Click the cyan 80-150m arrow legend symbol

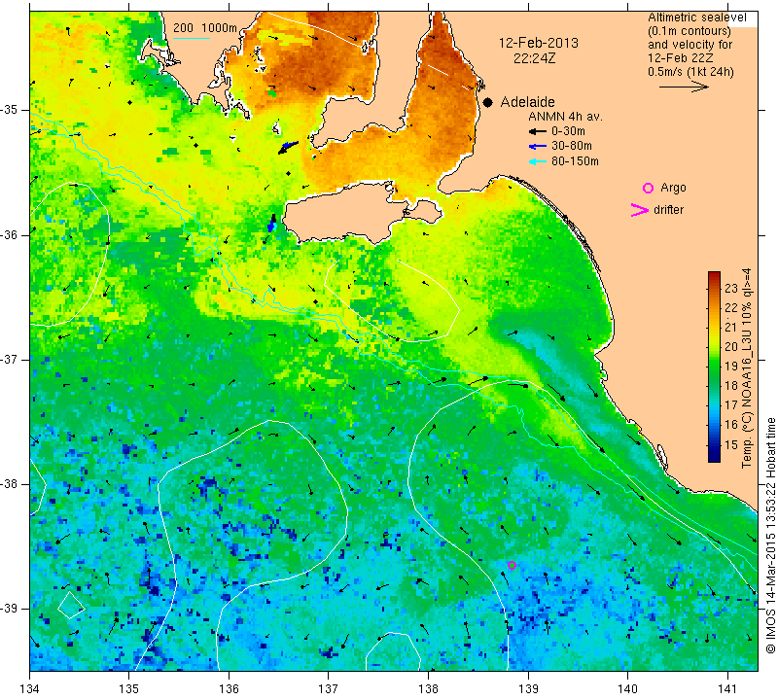pyautogui.click(x=538, y=161)
